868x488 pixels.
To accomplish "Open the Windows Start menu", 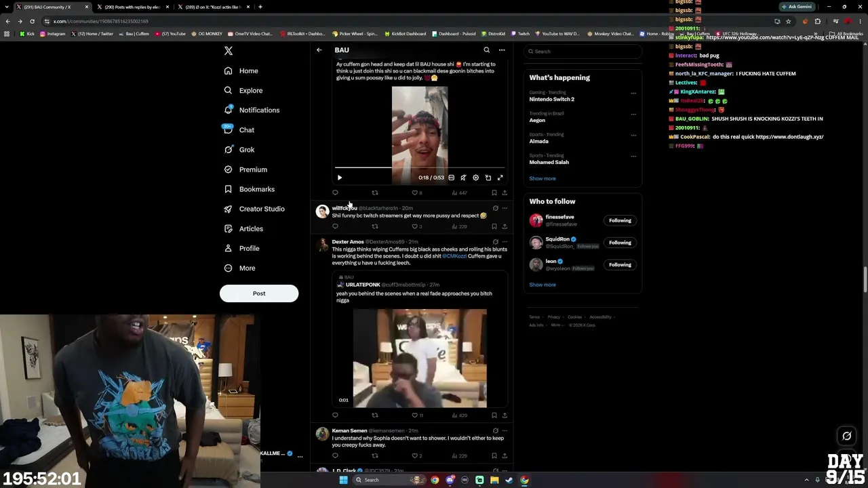I will pos(343,480).
